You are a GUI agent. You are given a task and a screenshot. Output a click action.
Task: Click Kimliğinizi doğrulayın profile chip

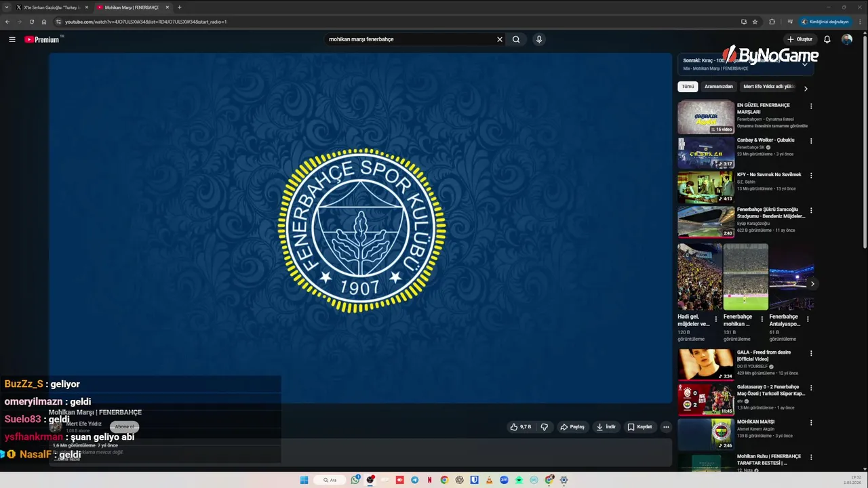[x=825, y=22]
